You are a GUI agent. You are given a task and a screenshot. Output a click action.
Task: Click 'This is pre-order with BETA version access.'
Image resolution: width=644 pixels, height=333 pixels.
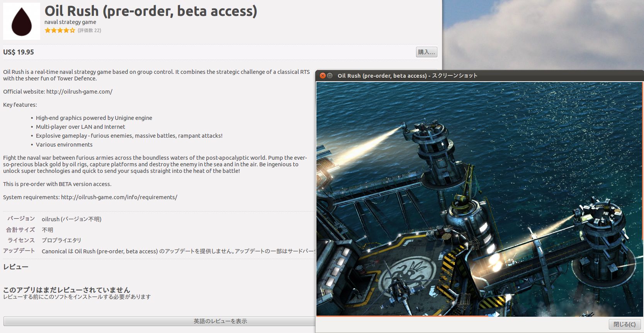click(x=57, y=184)
